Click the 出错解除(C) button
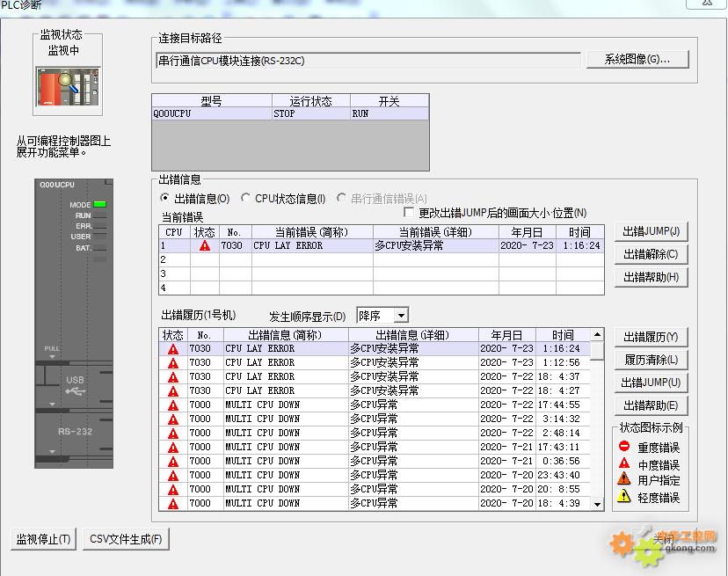The image size is (728, 576). pos(651,254)
